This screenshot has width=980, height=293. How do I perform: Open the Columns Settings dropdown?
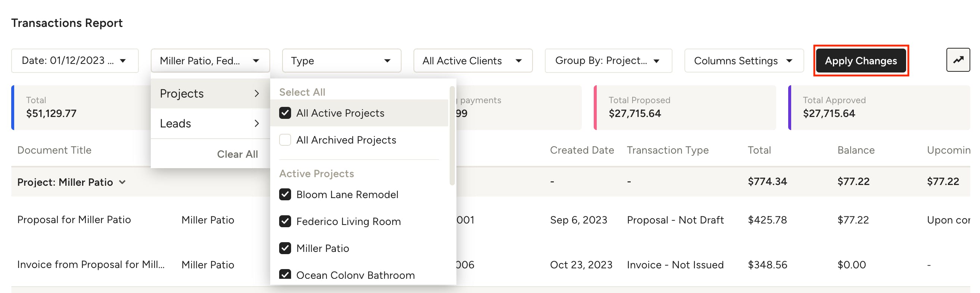pos(743,60)
